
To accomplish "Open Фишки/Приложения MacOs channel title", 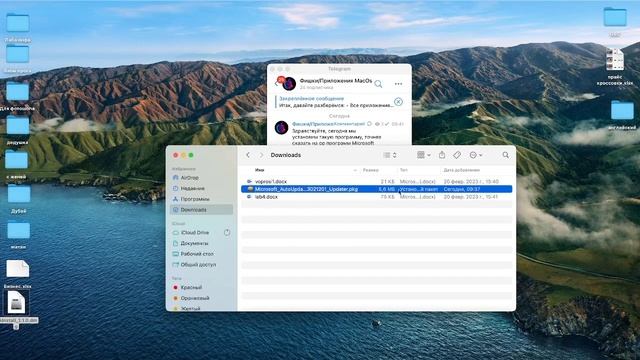I will click(x=336, y=81).
